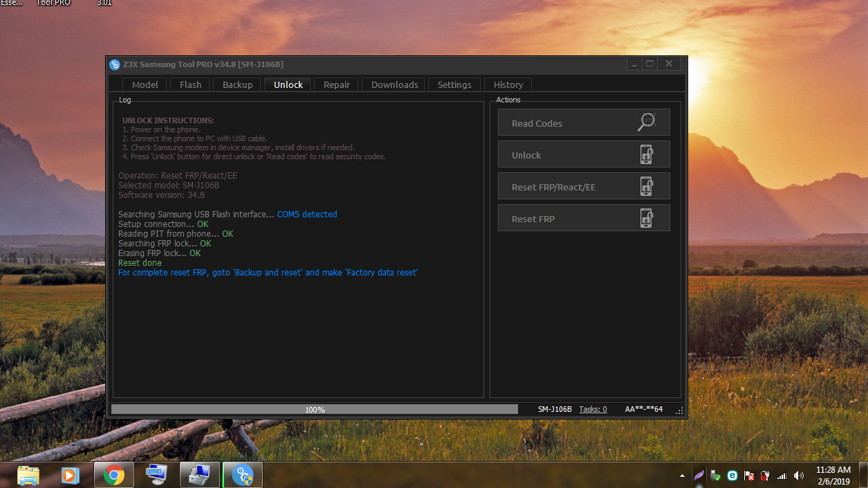Image resolution: width=868 pixels, height=488 pixels.
Task: Click the 'For complete reset FRP' log message
Action: point(268,273)
